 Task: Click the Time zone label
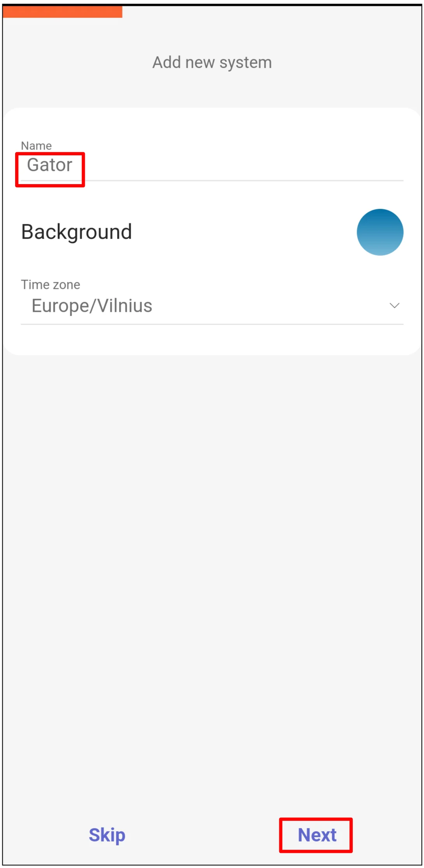tap(51, 285)
